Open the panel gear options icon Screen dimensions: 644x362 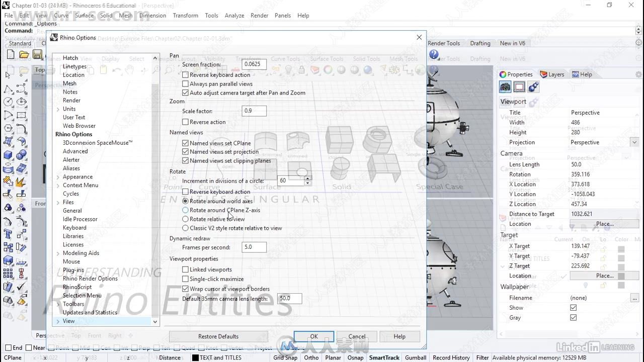tap(638, 74)
